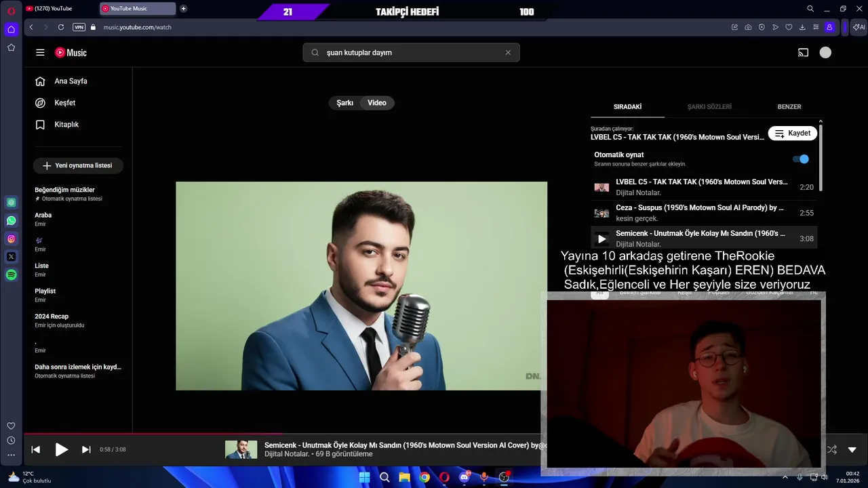Click Yeni oynatma listesi button
The height and width of the screenshot is (488, 868).
tap(78, 165)
